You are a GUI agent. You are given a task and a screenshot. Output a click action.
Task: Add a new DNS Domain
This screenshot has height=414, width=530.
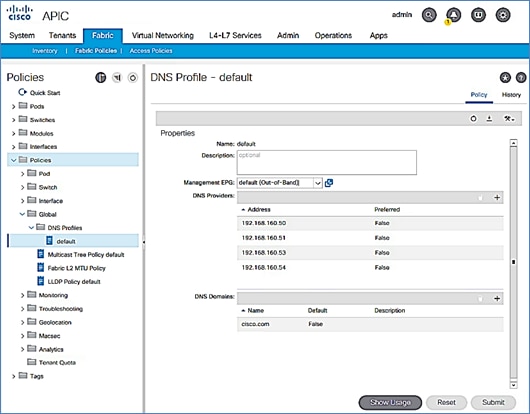497,298
